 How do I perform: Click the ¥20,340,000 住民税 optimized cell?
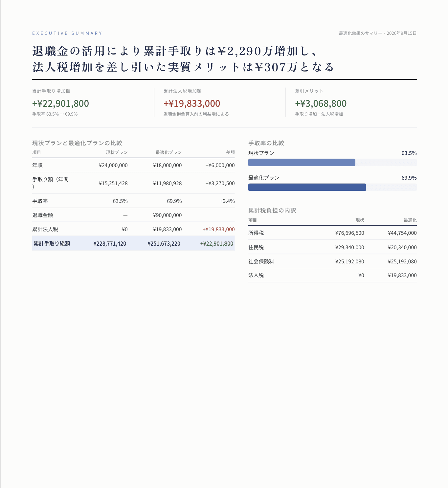(x=402, y=247)
